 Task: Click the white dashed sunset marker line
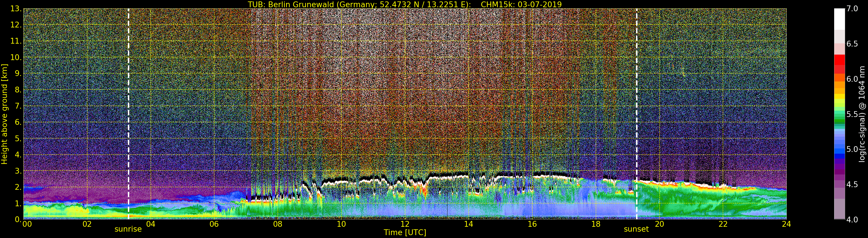click(x=637, y=114)
